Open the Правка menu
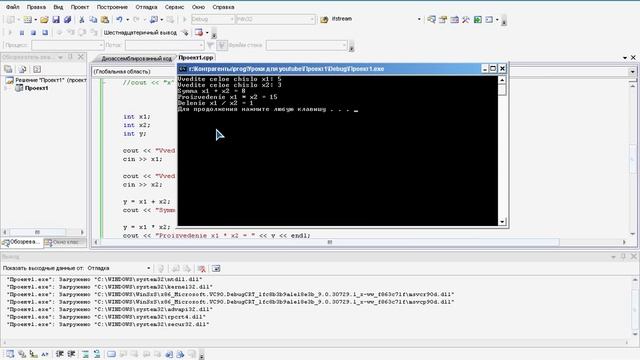This screenshot has height=360, width=640. [36, 7]
